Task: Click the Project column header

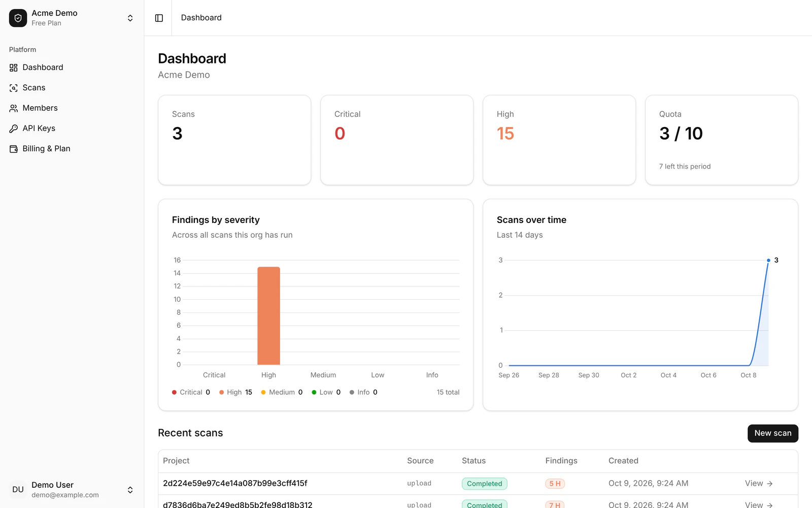Action: pos(176,461)
